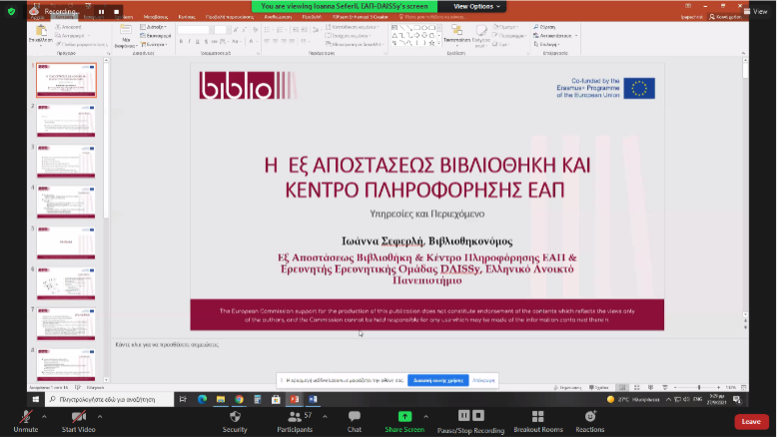Click the blue button in notification bar
The height and width of the screenshot is (440, 779).
[x=439, y=381]
